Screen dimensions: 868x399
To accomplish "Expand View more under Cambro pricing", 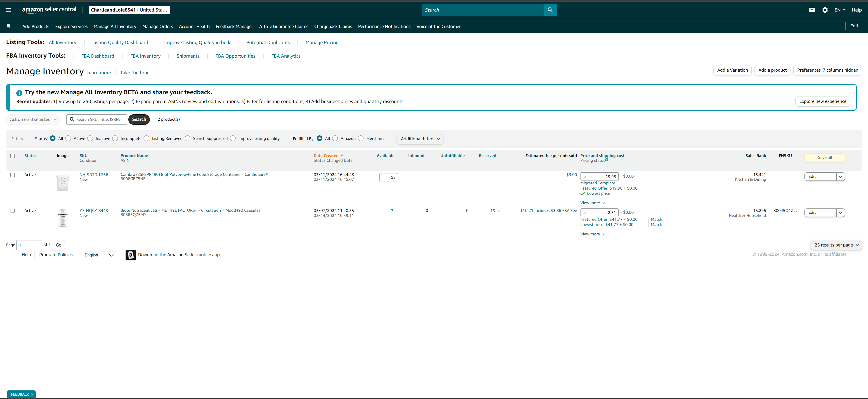I will pos(592,203).
